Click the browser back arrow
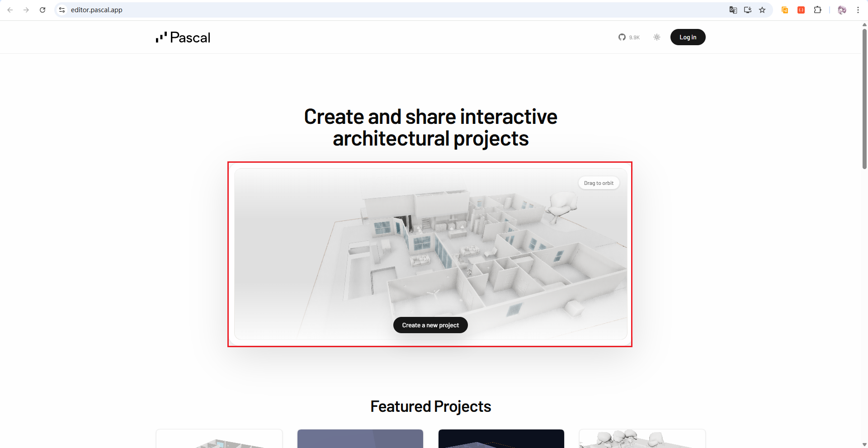The width and height of the screenshot is (868, 448). pyautogui.click(x=10, y=10)
